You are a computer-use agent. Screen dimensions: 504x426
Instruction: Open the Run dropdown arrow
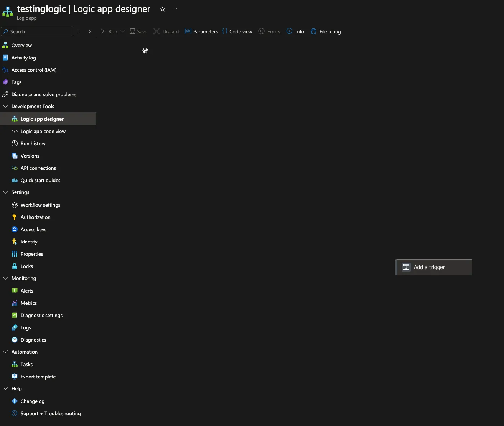coord(123,31)
